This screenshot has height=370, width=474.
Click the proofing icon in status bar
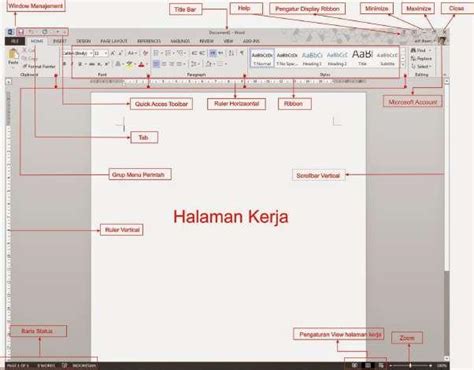click(x=65, y=366)
